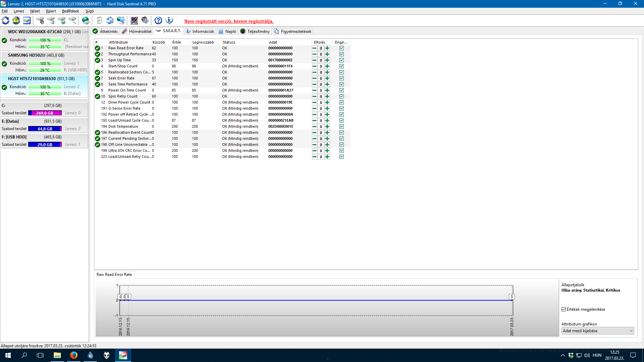Click the disk with magnifier surface test icon
Viewport: 644px width, 362px height.
[x=72, y=21]
